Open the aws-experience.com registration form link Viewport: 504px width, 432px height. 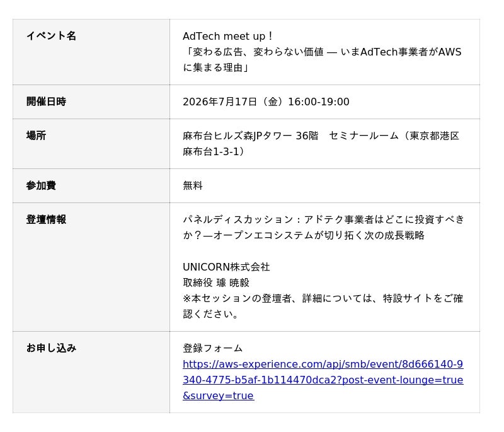tap(323, 380)
